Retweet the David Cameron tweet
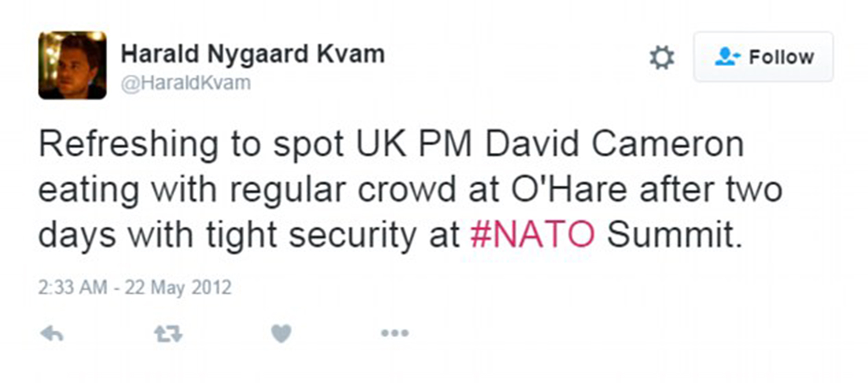The width and height of the screenshot is (868, 383). [x=168, y=334]
